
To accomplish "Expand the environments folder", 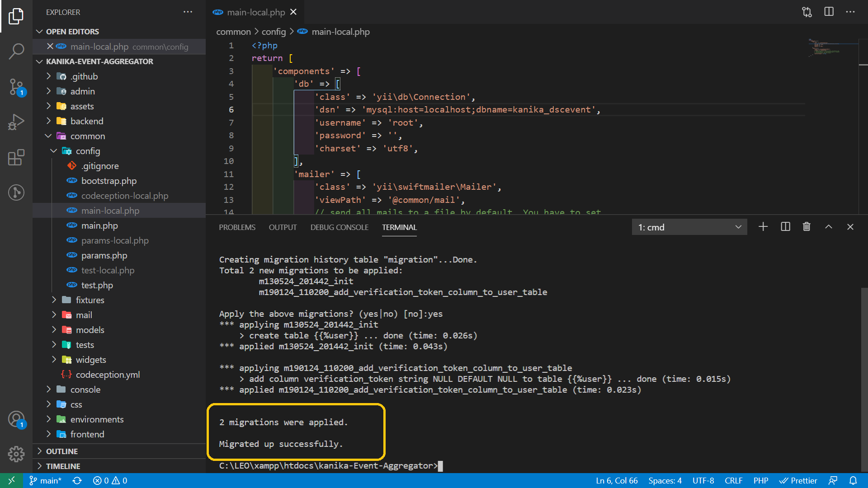I will click(119, 419).
